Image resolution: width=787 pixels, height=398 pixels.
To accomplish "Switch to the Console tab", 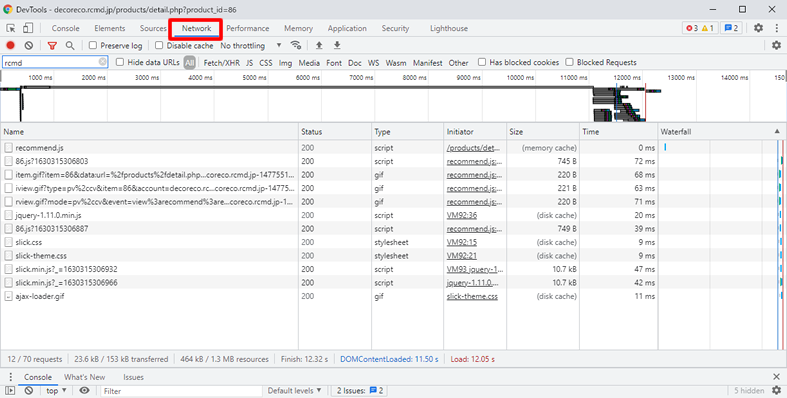I will [x=65, y=28].
